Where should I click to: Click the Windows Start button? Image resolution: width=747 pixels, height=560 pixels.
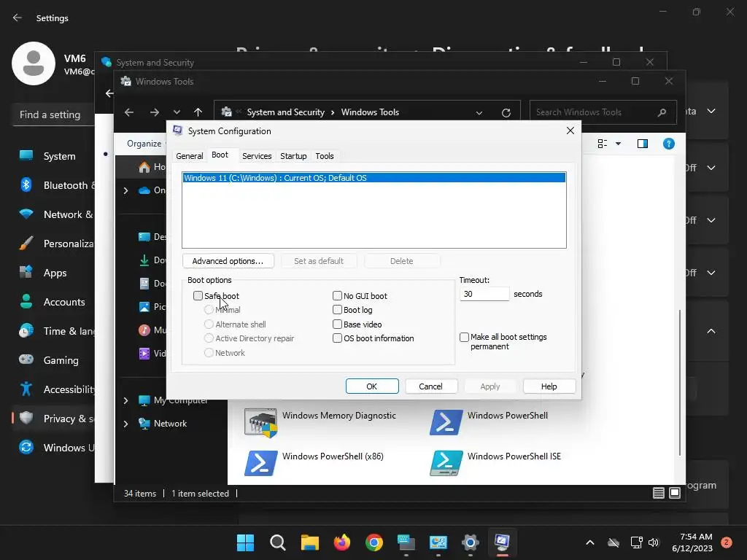245,542
